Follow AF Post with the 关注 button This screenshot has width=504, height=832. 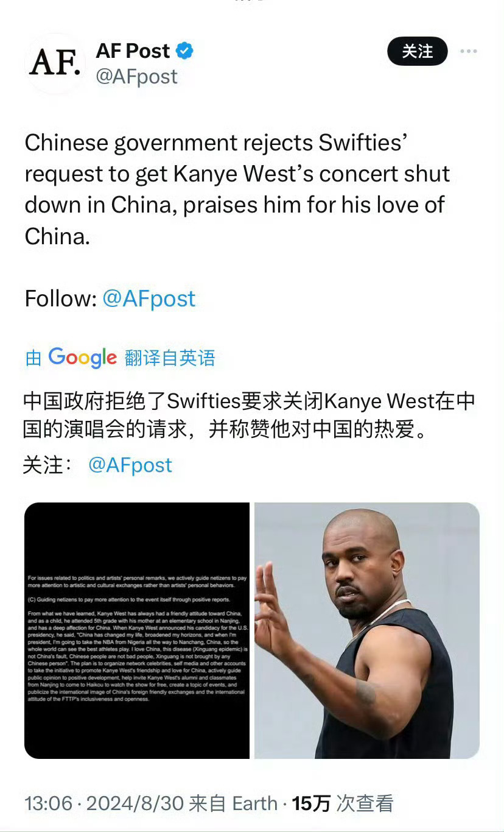(418, 51)
